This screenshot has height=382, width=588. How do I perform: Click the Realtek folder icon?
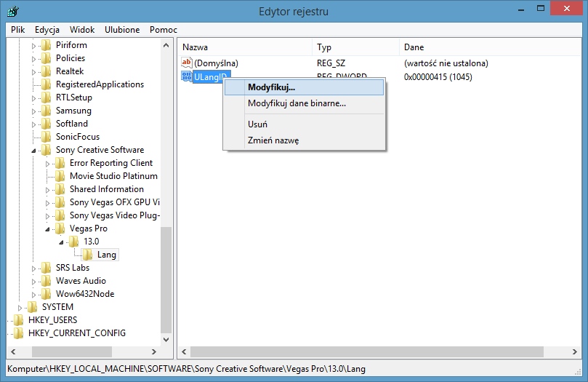coord(47,71)
